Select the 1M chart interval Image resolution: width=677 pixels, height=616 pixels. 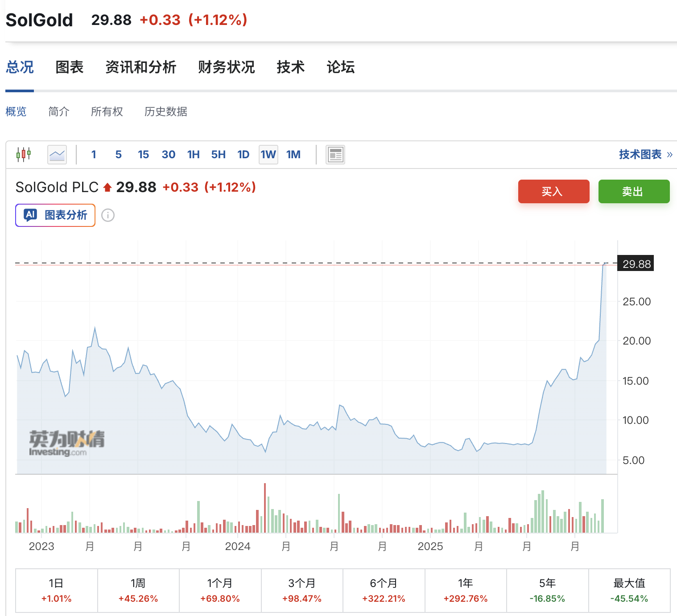pos(293,155)
